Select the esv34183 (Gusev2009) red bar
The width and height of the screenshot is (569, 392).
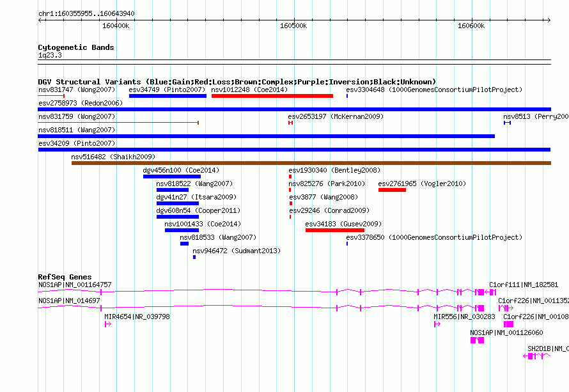pyautogui.click(x=335, y=230)
